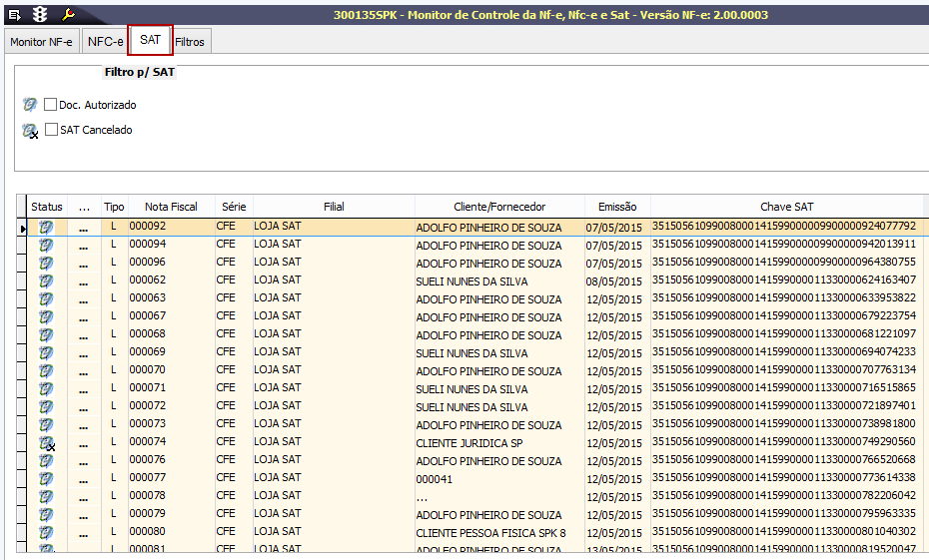Screen dimensions: 929x560
Task: Click the ellipsis button for nota 000080
Action: coord(84,533)
